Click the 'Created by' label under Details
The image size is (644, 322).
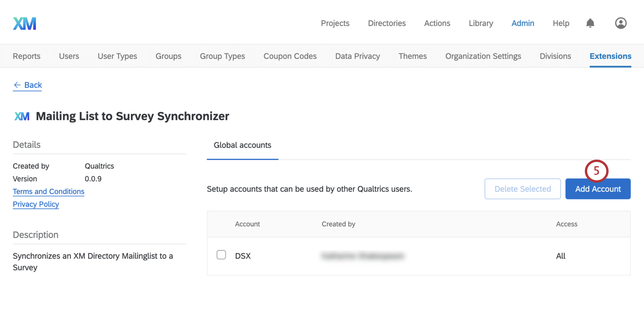pyautogui.click(x=31, y=166)
